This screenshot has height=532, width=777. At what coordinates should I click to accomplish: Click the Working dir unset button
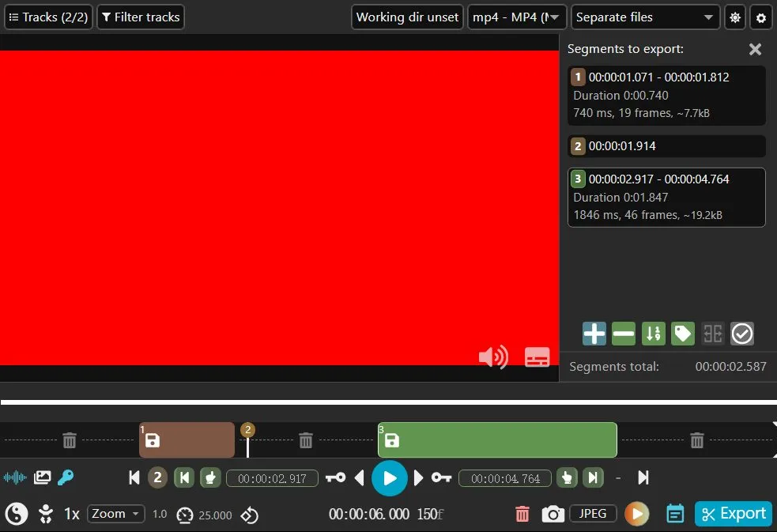coord(407,17)
